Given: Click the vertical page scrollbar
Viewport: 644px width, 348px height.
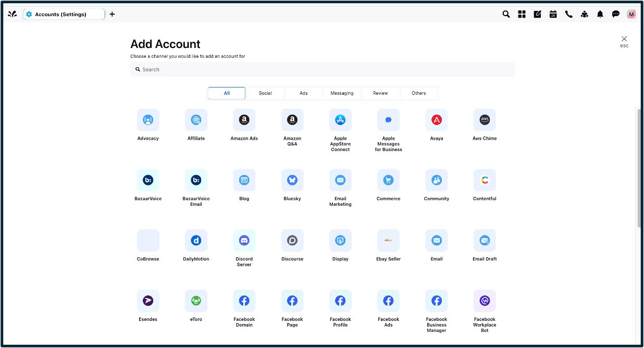Looking at the screenshot, I should pos(639,168).
